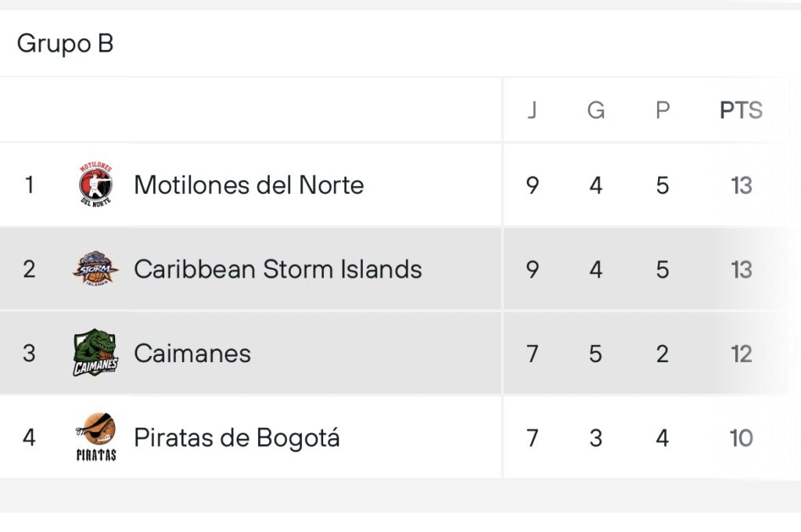This screenshot has width=801, height=532.
Task: Click the Motilones del Norte team logo
Action: click(95, 185)
